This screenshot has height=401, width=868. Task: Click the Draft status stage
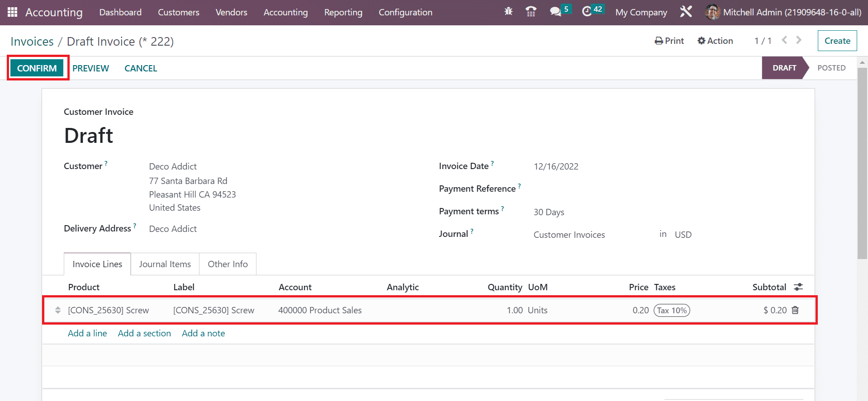784,68
